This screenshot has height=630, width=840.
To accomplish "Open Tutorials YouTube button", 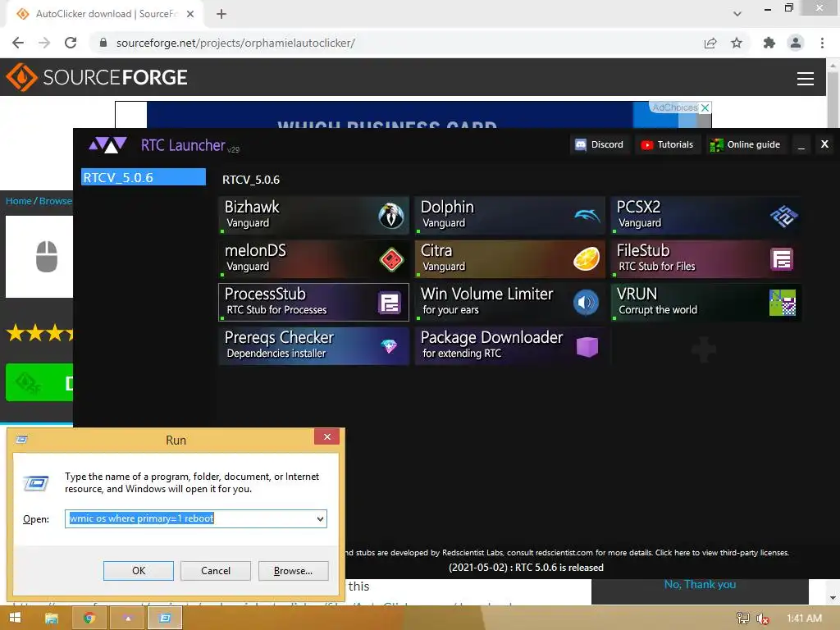I will (668, 144).
